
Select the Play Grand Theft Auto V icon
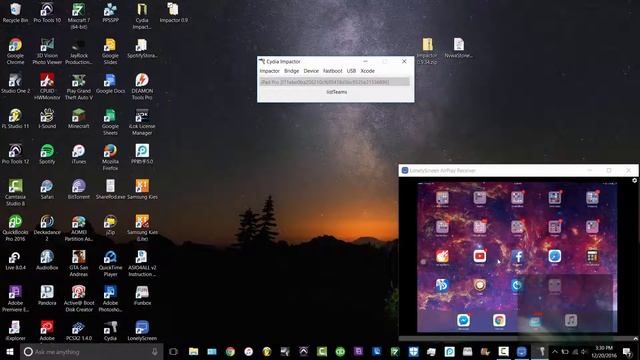tap(79, 87)
